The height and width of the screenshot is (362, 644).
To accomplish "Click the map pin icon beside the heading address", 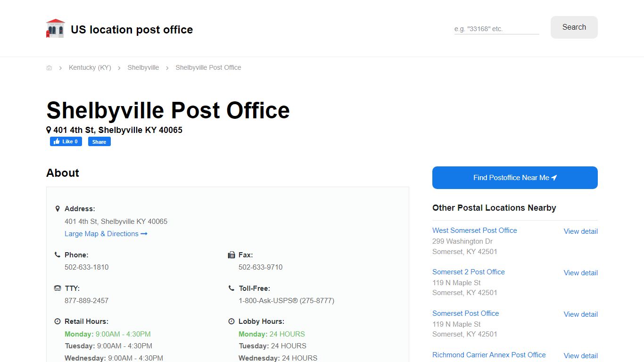I will click(x=49, y=130).
